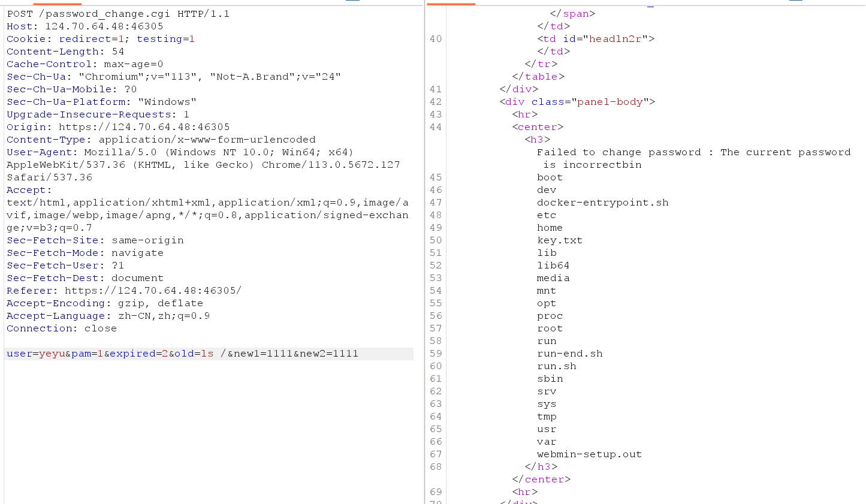This screenshot has height=504, width=866.
Task: Select the Sec-Ch-Ua "Chromium";v="113" header
Action: tap(174, 77)
